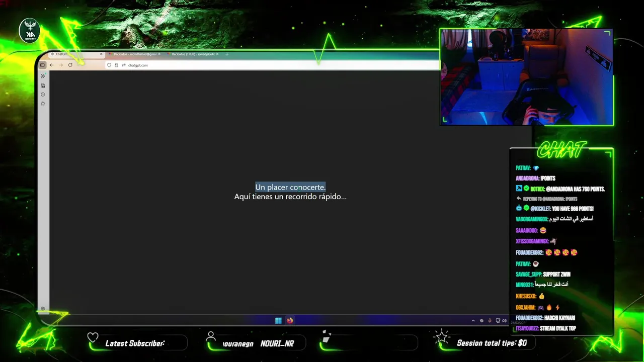Open synced tabs from the sidebar
644x362 pixels.
tap(43, 85)
